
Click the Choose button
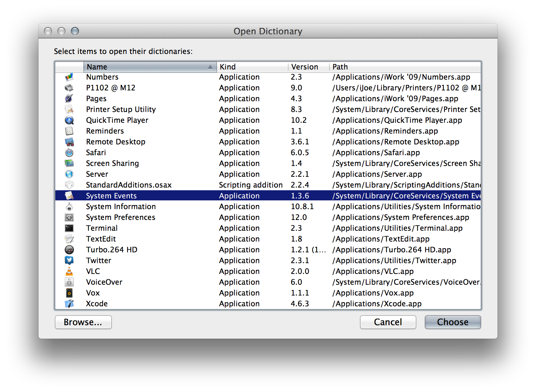pyautogui.click(x=453, y=322)
